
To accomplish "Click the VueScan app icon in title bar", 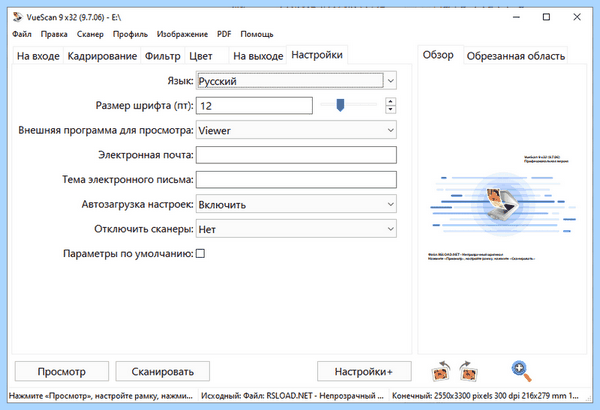I will 18,17.
